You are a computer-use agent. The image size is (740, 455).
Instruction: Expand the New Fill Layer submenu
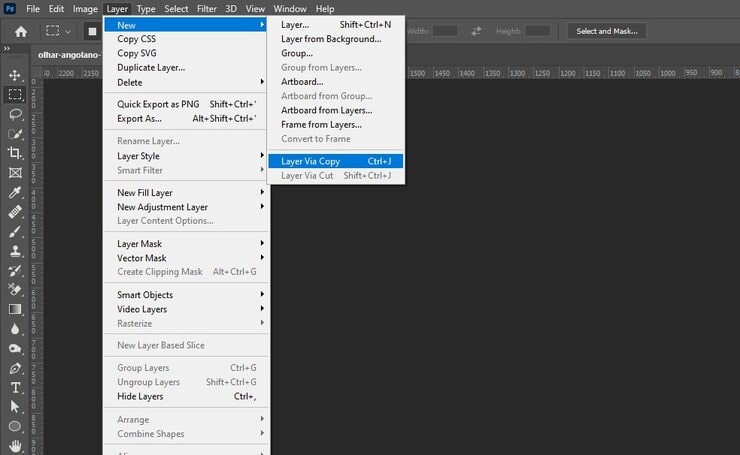186,193
